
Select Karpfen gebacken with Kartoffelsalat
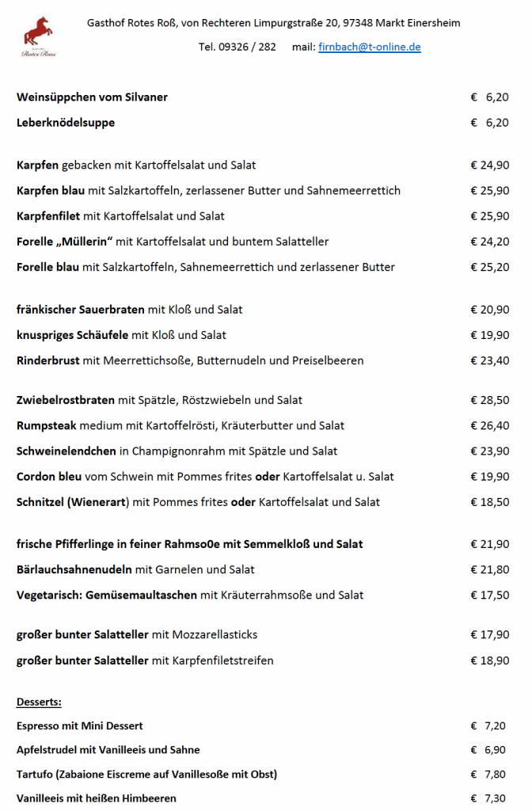tap(136, 165)
